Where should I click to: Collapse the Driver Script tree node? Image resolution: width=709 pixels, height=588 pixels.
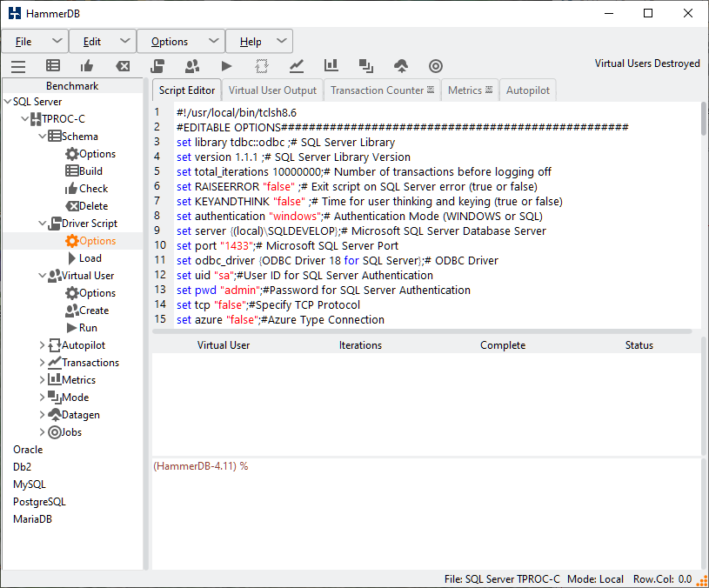[42, 224]
